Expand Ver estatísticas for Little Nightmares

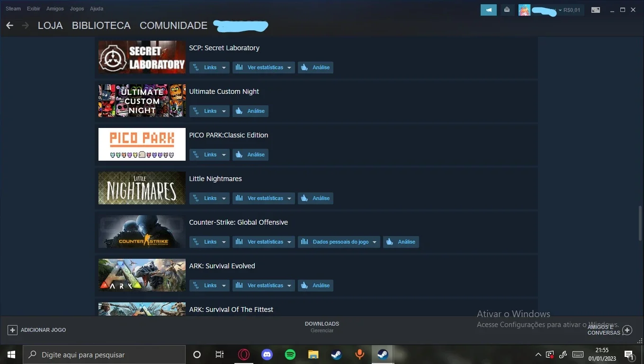264,198
